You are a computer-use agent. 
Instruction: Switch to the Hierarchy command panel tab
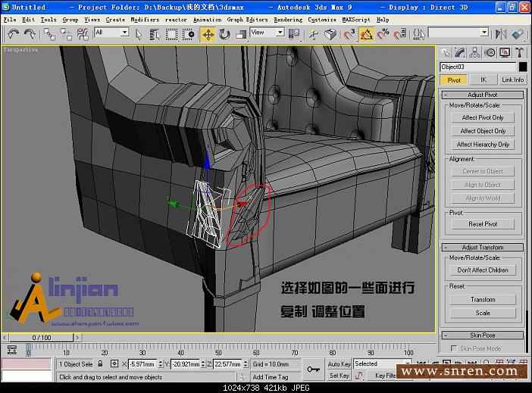pos(474,52)
